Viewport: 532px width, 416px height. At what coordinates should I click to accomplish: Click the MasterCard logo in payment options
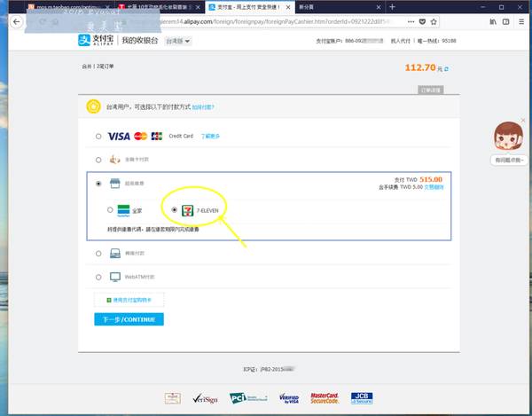[x=140, y=136]
